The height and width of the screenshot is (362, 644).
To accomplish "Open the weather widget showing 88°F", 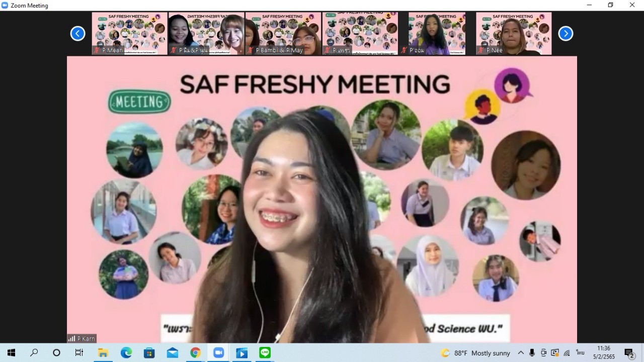I will pyautogui.click(x=475, y=353).
